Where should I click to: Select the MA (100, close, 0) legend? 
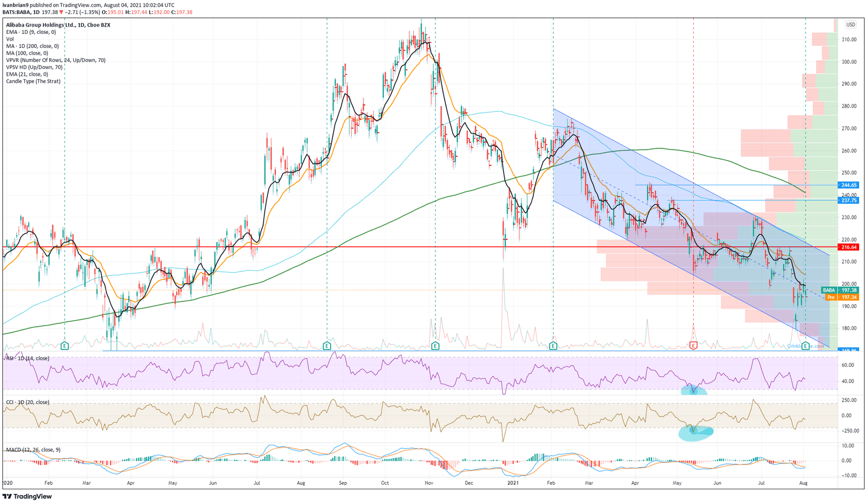[x=27, y=53]
